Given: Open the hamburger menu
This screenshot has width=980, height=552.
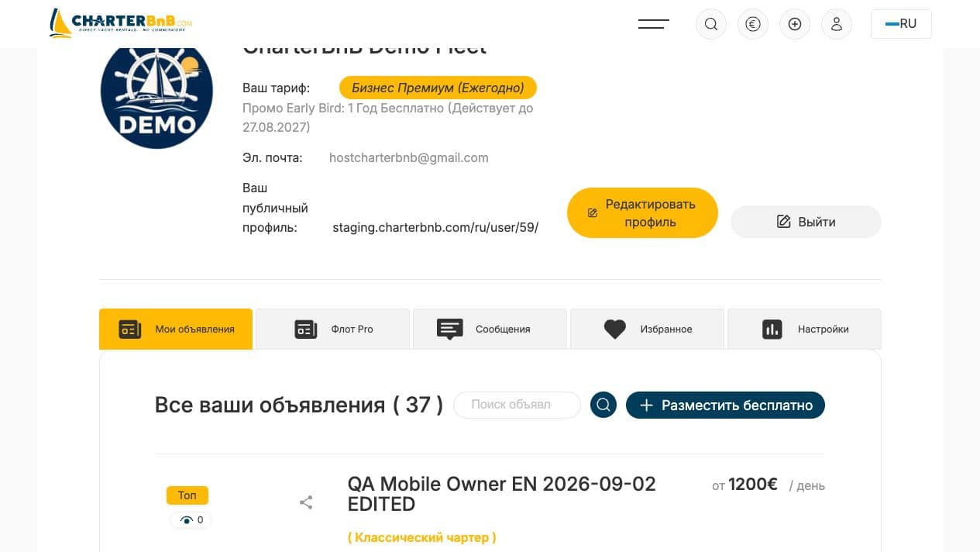Looking at the screenshot, I should (653, 24).
